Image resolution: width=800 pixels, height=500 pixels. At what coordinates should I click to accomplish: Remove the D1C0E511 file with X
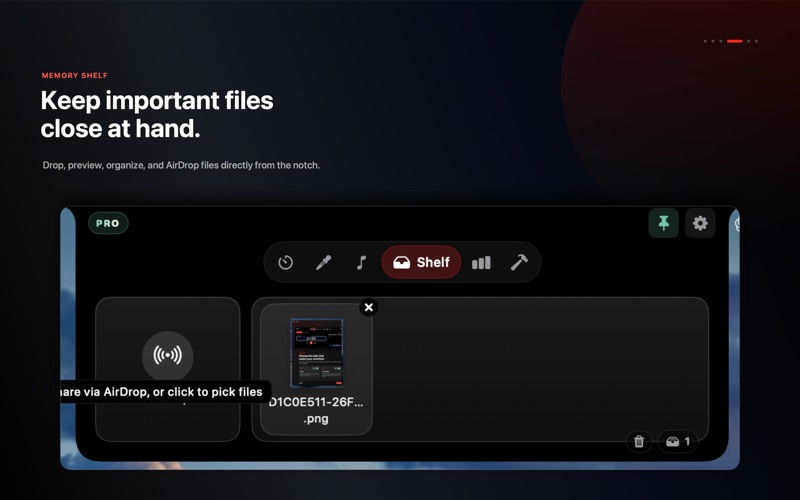coord(369,307)
